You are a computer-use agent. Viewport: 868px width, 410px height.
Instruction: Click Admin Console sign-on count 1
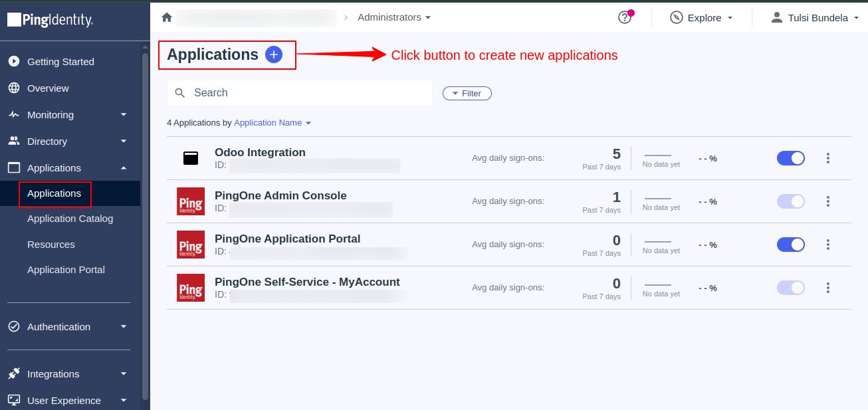point(616,197)
